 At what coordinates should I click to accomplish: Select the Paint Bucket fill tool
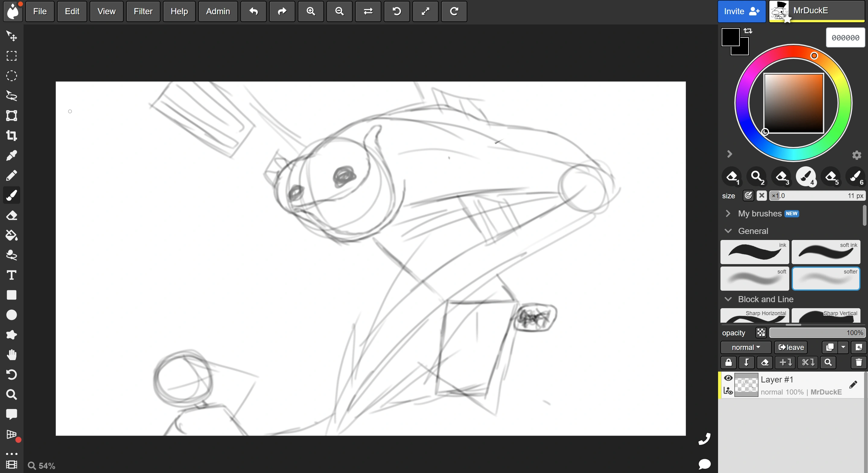point(12,235)
